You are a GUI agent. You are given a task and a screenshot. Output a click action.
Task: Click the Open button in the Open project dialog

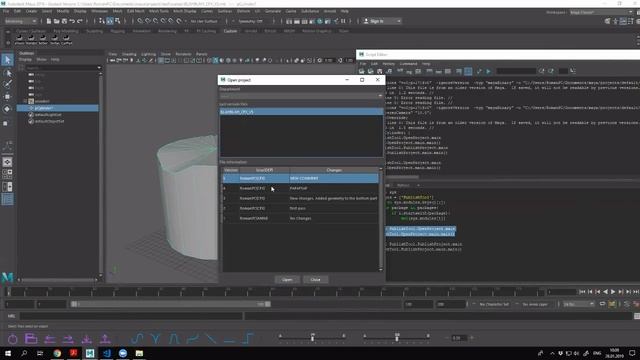287,280
